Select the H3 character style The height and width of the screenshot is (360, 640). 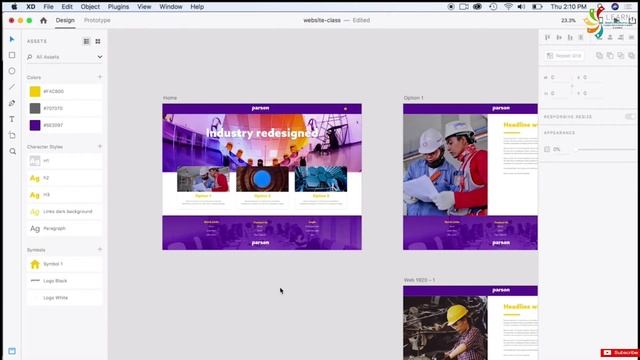click(x=64, y=195)
